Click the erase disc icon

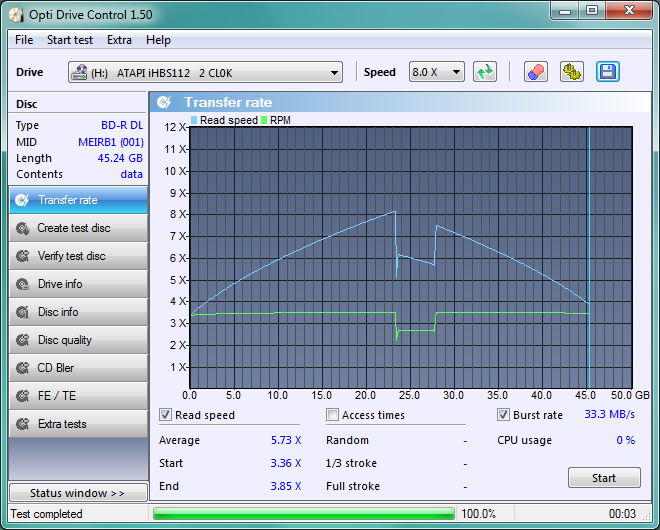(x=535, y=72)
